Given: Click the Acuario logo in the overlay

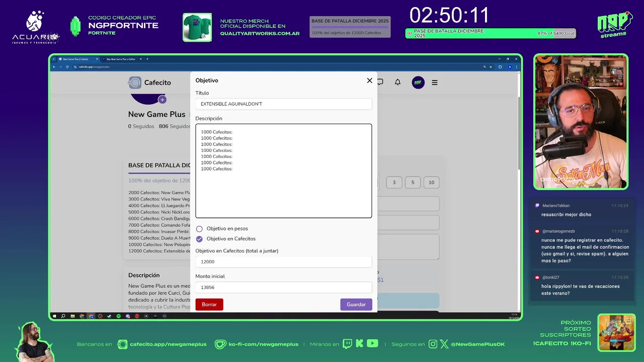Looking at the screenshot, I should [x=36, y=27].
